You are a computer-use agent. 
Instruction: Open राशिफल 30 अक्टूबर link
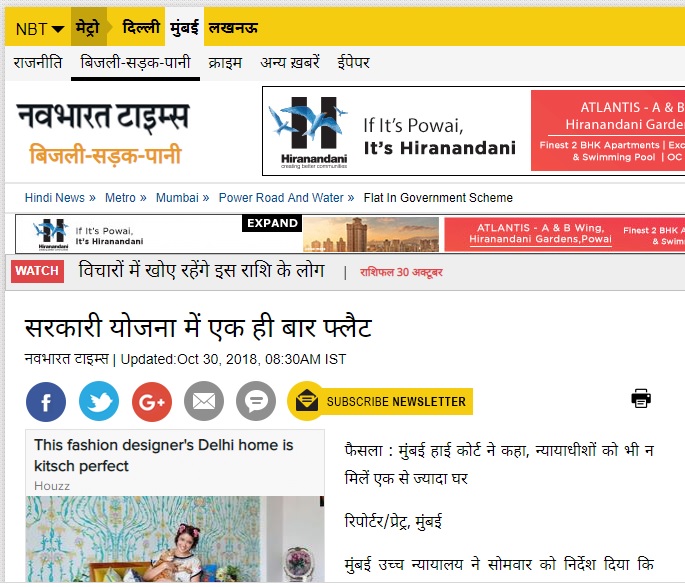tap(401, 273)
